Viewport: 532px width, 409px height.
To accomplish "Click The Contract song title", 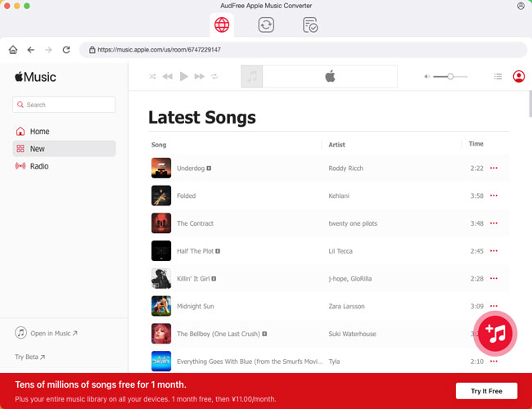I will (x=195, y=223).
